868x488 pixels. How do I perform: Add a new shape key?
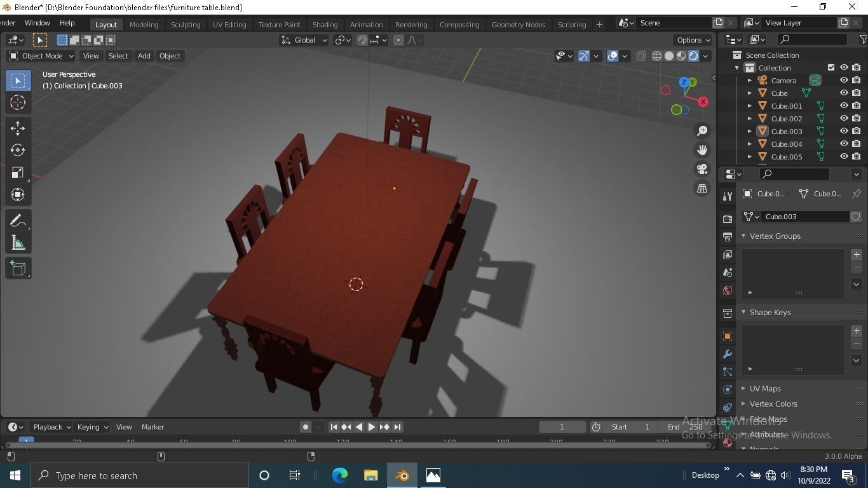857,331
